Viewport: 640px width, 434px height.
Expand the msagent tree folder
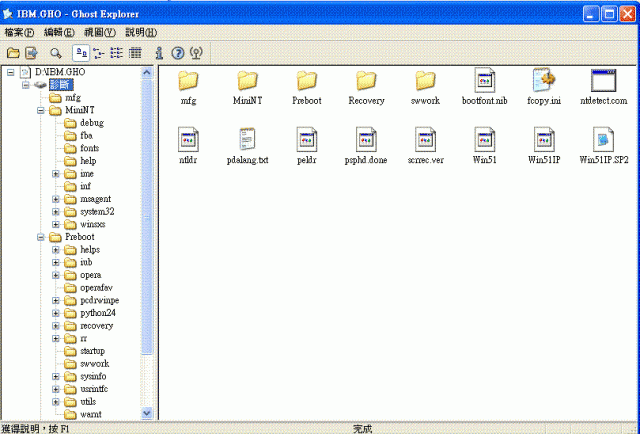[56, 200]
